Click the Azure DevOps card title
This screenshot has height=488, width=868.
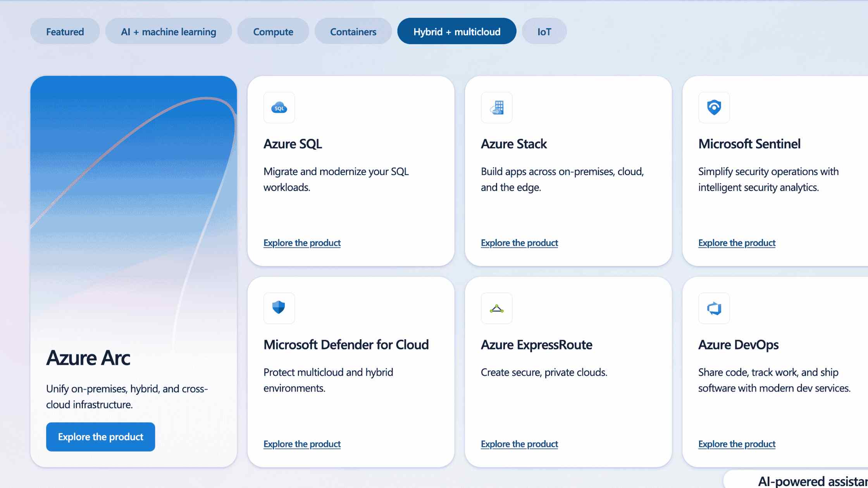739,345
